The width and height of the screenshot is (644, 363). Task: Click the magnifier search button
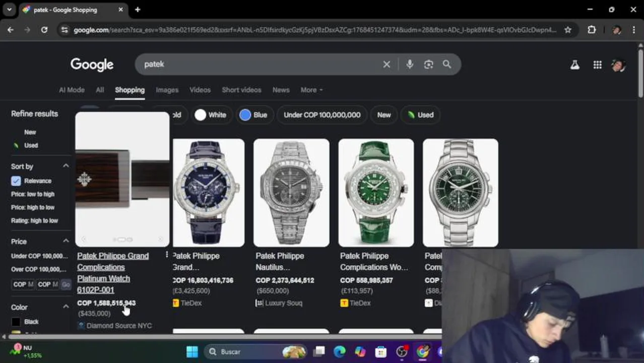pos(447,65)
